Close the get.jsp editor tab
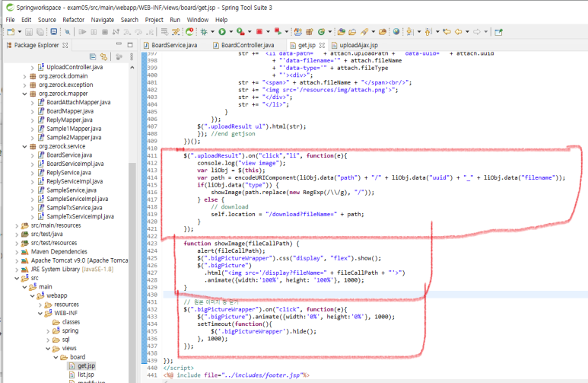The height and width of the screenshot is (383, 588). click(322, 45)
